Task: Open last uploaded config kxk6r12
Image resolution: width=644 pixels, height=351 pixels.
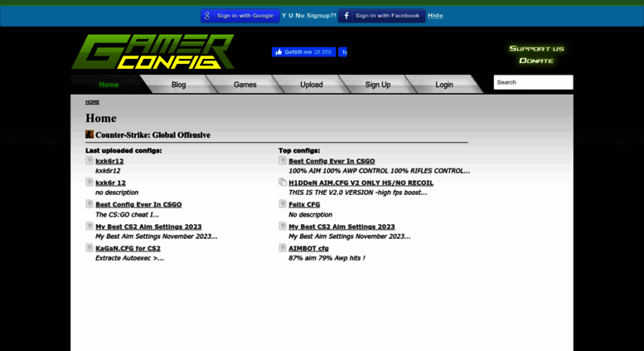Action: point(109,161)
